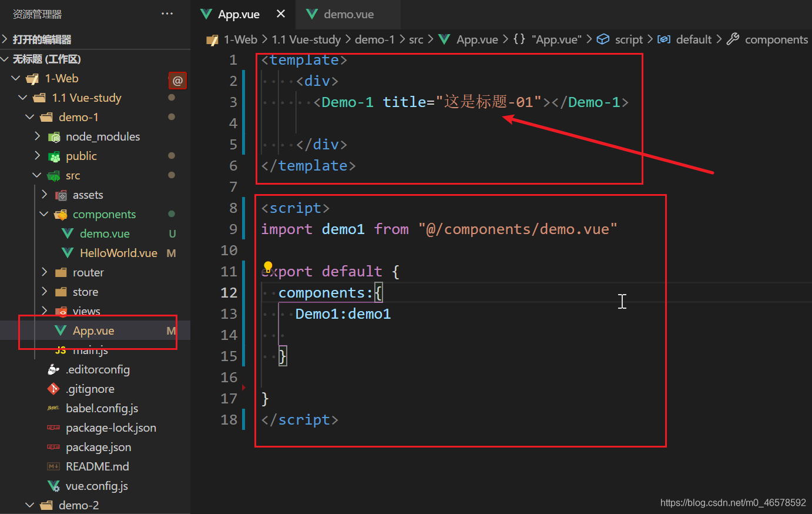Collapse the 1-Web folder chevron
Screen dimensions: 812x514
16,78
